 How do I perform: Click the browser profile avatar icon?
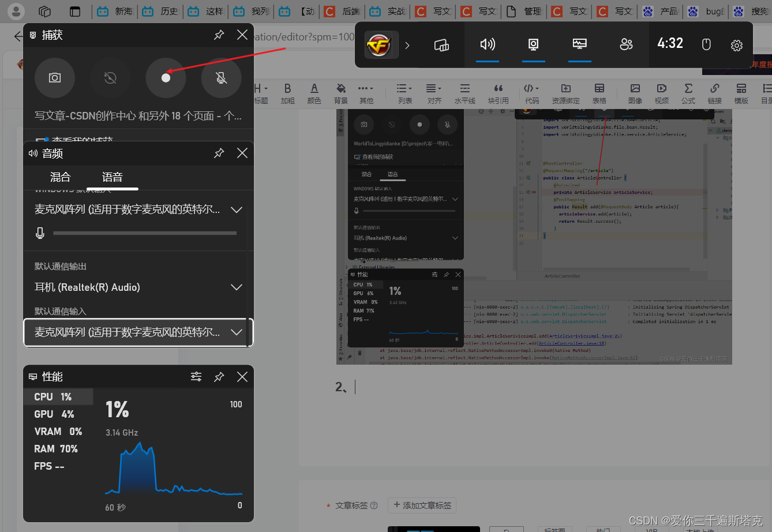click(x=16, y=11)
